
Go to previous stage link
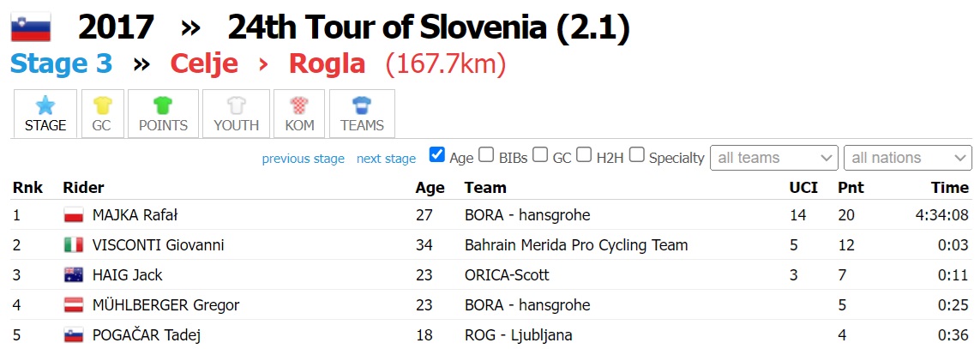coord(304,159)
